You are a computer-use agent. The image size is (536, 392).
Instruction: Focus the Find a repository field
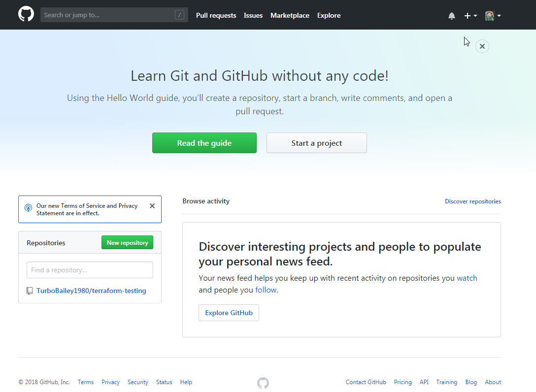(90, 270)
